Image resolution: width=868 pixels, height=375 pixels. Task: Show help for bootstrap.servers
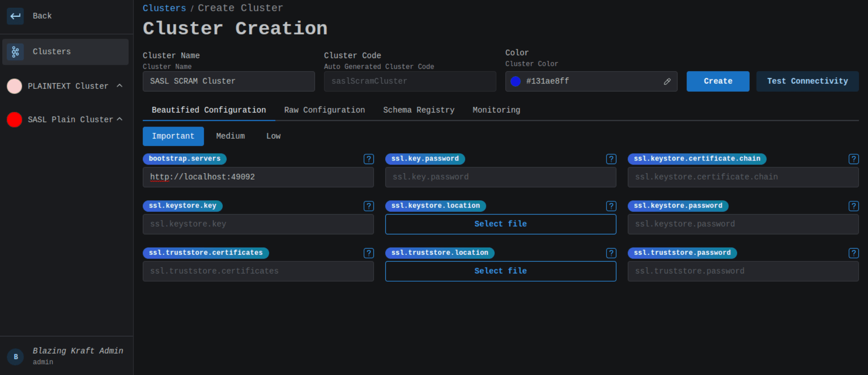click(369, 159)
